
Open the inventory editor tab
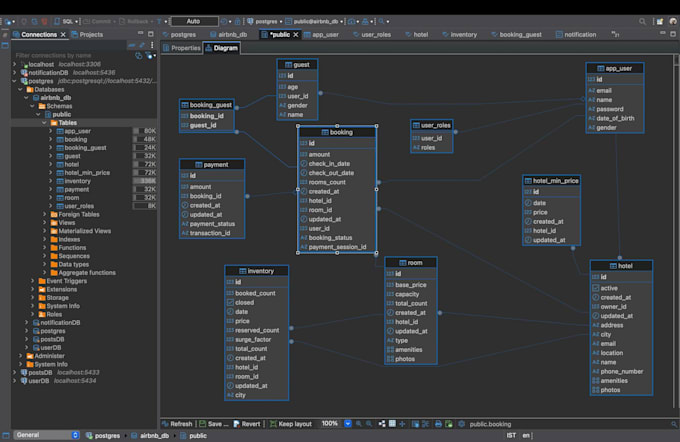click(x=460, y=34)
